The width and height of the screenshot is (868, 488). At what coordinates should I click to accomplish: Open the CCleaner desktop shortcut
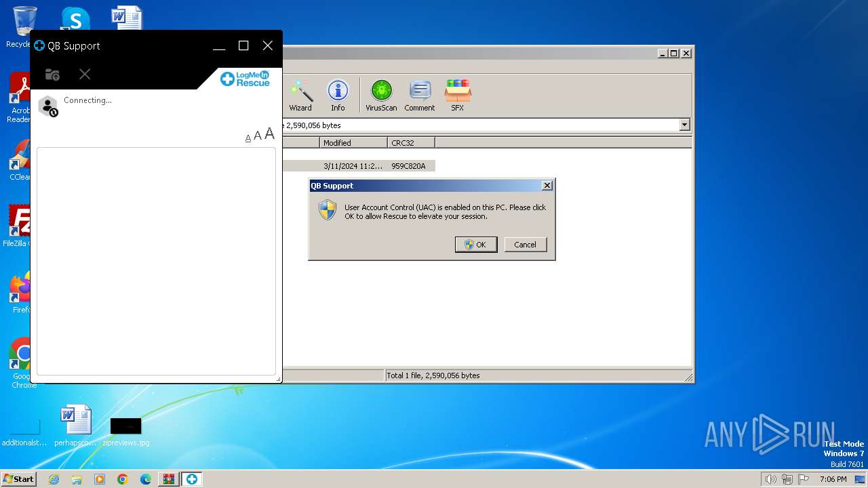click(x=20, y=160)
